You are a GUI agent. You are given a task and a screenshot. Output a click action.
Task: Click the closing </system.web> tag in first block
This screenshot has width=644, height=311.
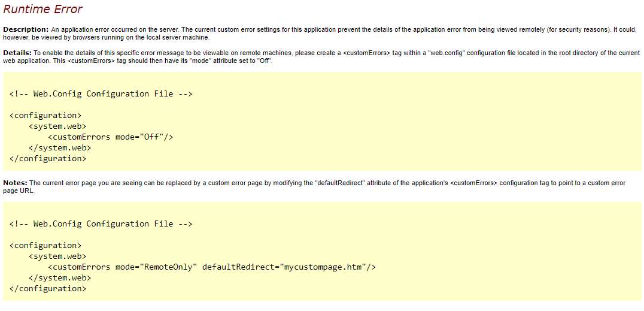[x=60, y=147]
